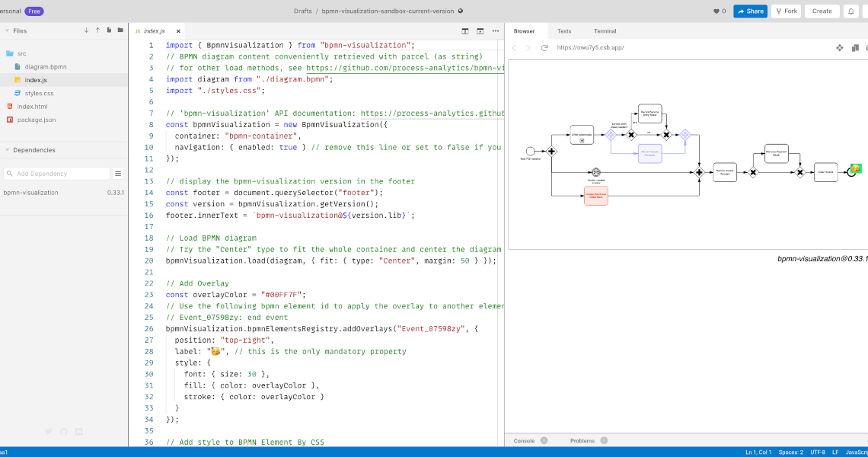Create a new folder in the Files panel
868x457 pixels.
pyautogui.click(x=120, y=29)
